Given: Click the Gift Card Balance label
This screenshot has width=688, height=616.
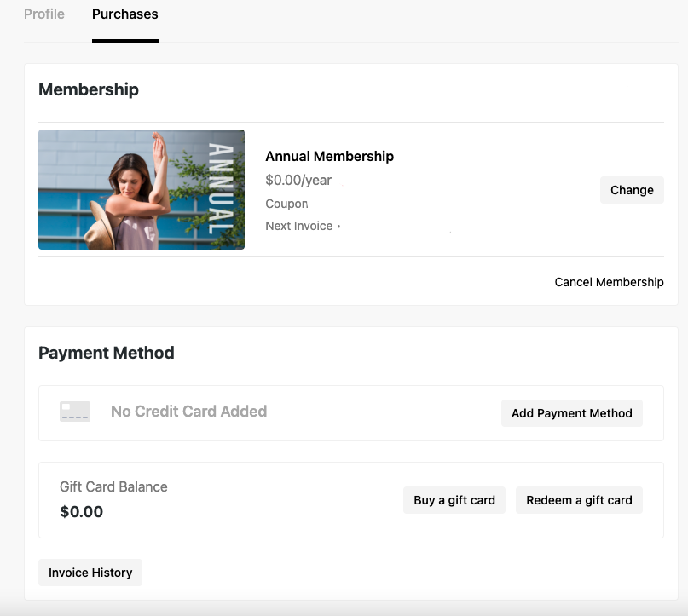Looking at the screenshot, I should (x=113, y=486).
